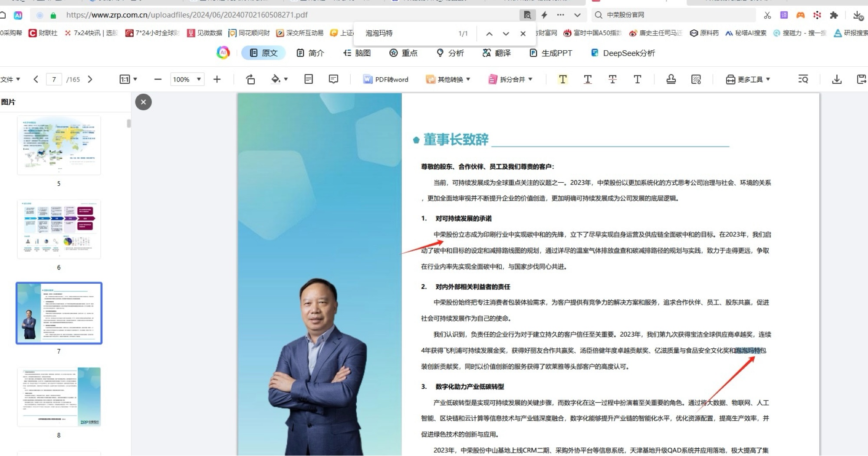Open the comment annotation tool

pos(333,79)
